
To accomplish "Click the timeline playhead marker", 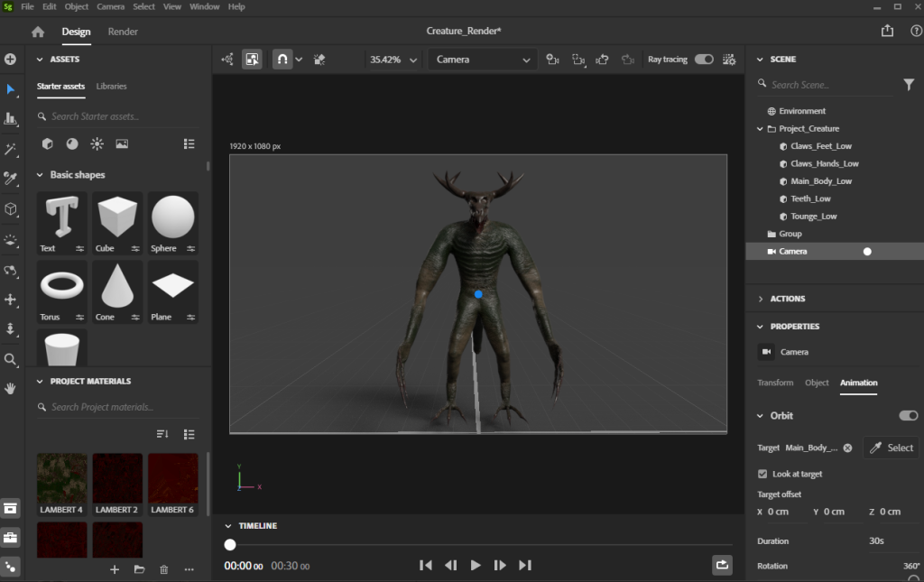I will pyautogui.click(x=230, y=544).
